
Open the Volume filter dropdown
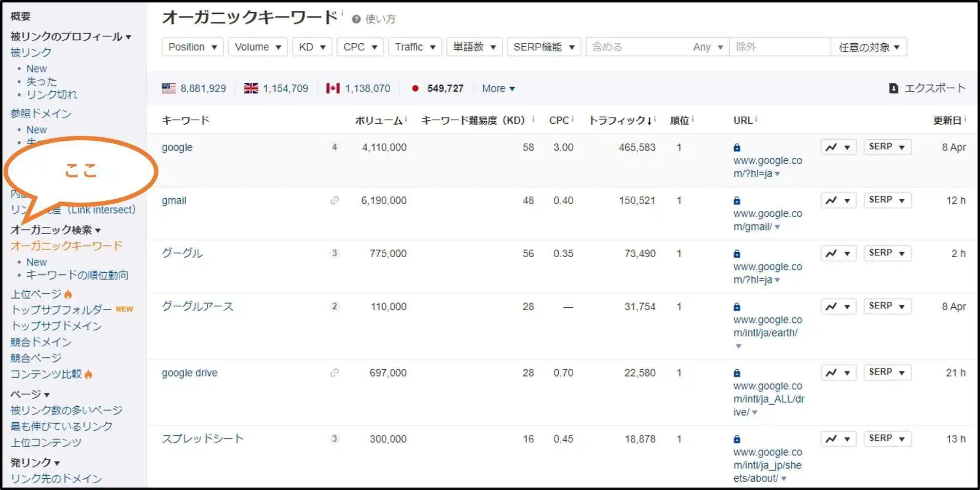pos(258,47)
